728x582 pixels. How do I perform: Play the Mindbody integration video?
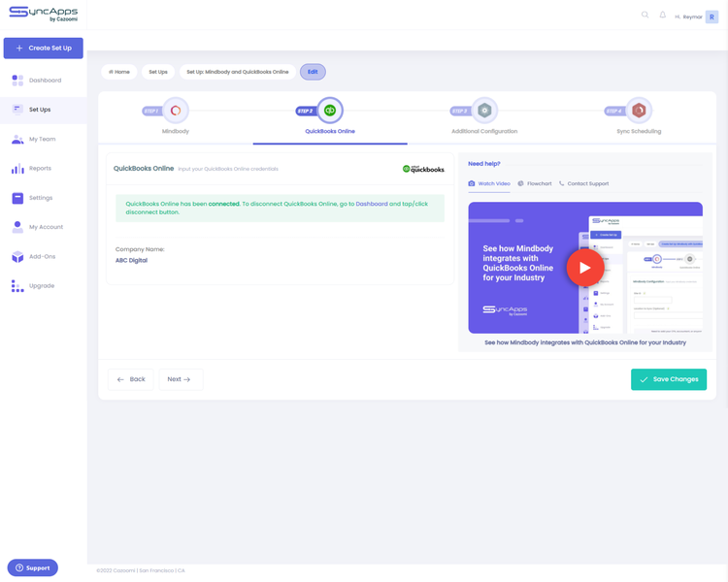click(x=584, y=268)
